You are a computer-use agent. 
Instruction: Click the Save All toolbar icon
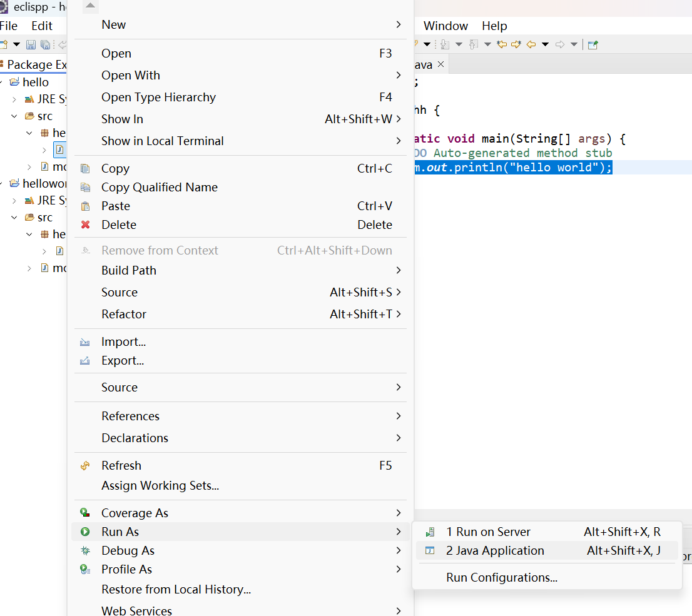click(45, 44)
